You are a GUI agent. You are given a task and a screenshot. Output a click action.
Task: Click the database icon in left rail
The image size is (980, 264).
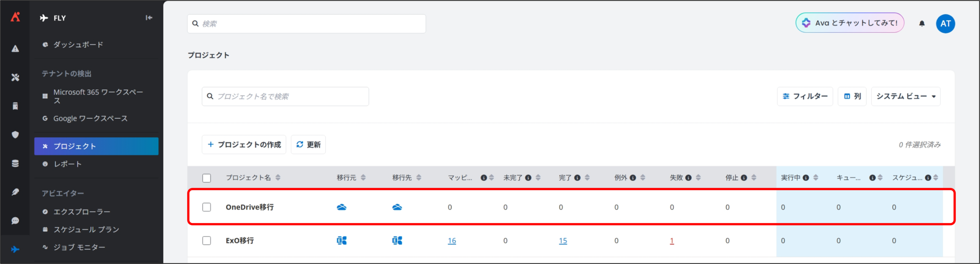(x=15, y=164)
